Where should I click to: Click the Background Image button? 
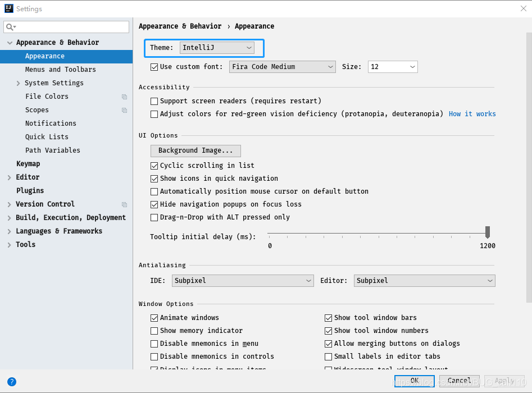(195, 150)
